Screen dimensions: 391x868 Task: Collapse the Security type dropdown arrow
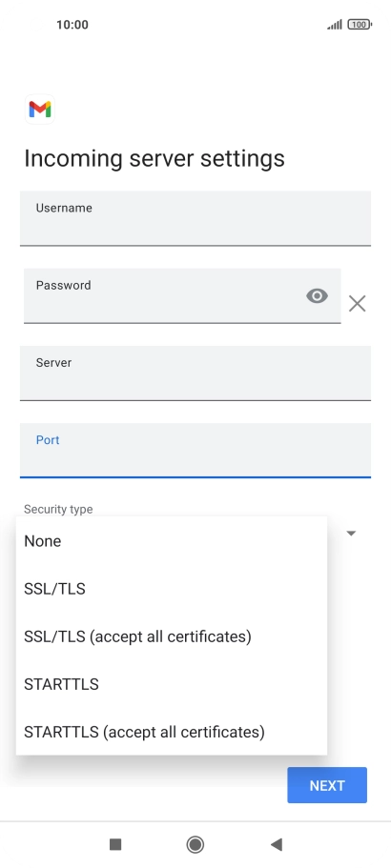click(351, 533)
